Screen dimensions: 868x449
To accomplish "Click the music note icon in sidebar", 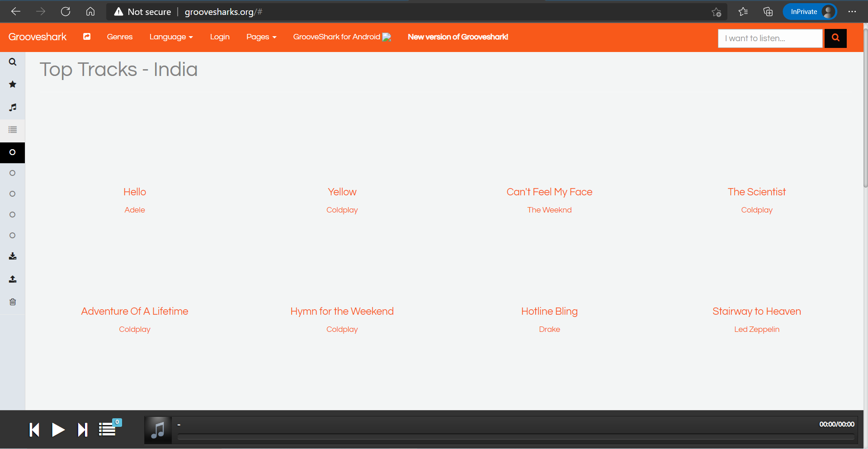I will point(13,107).
